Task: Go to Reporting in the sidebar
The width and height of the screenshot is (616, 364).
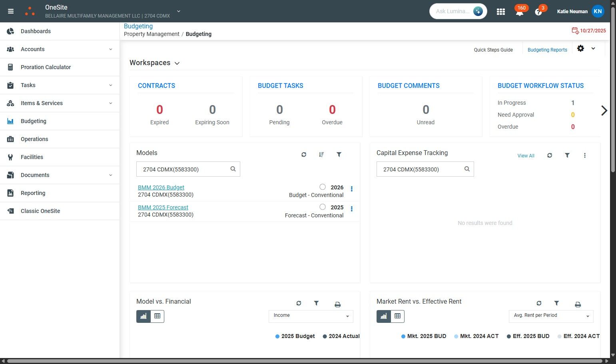Action: click(60, 193)
